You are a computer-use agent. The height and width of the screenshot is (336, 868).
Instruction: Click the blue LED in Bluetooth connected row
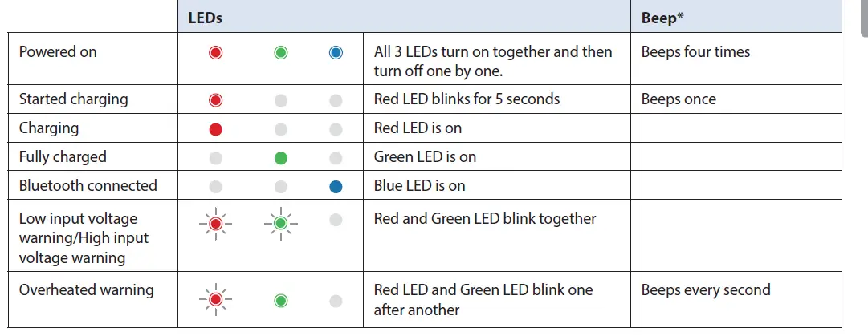click(336, 187)
